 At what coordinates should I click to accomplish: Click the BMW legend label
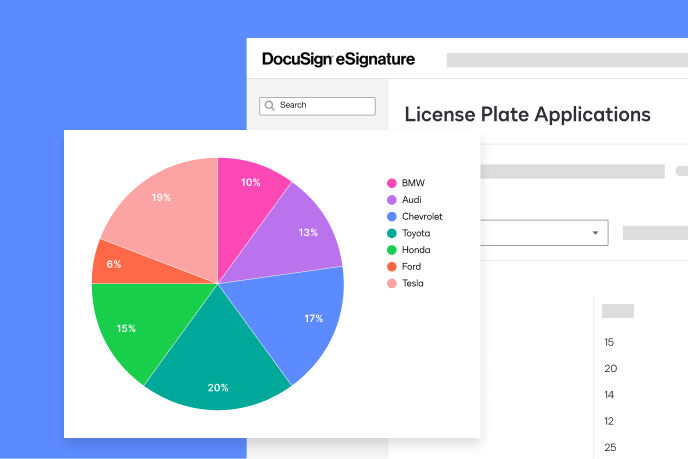tap(413, 183)
